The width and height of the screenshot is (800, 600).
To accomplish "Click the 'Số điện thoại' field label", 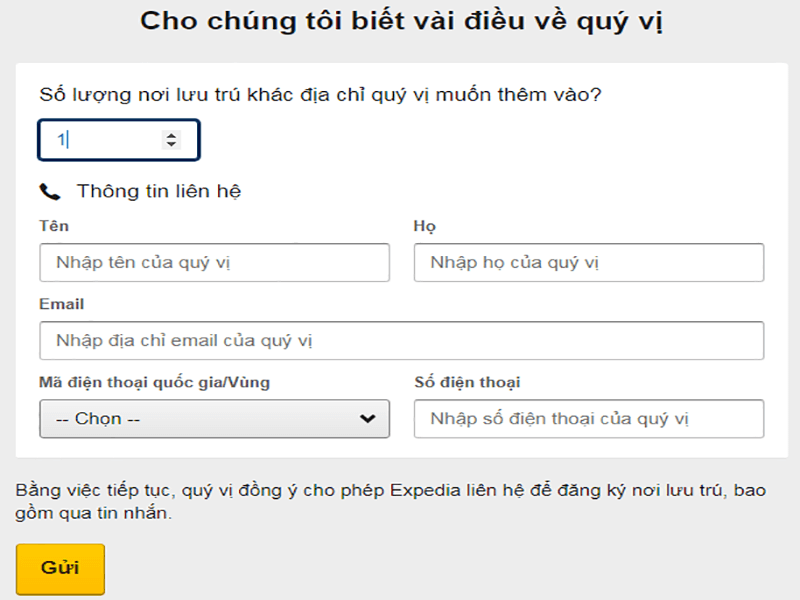I will coord(467,382).
